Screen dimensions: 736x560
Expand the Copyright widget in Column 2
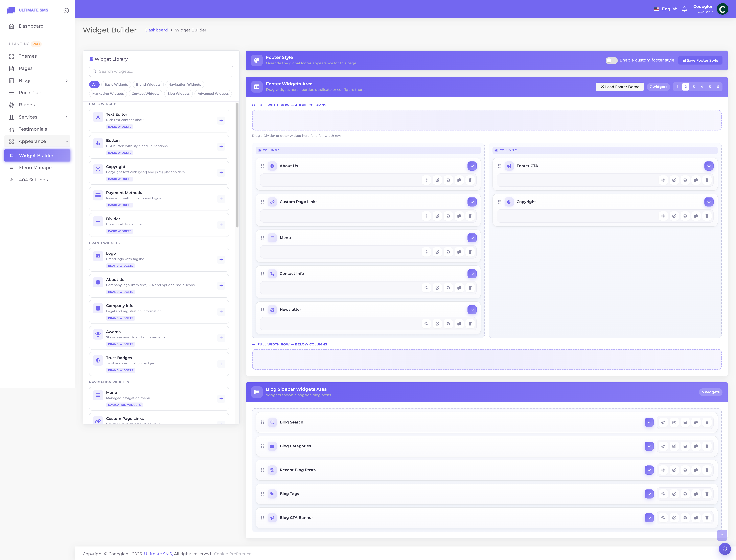click(709, 202)
